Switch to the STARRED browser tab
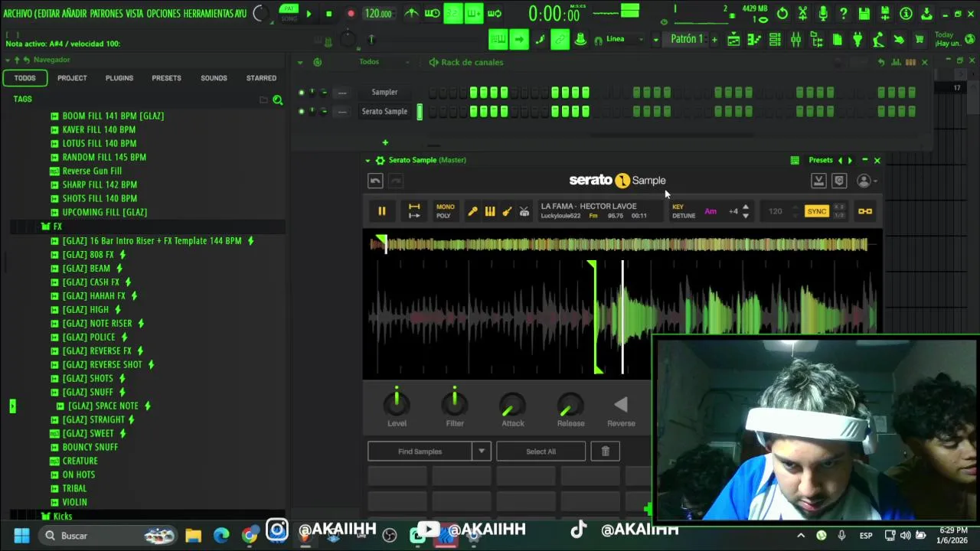 tap(261, 78)
